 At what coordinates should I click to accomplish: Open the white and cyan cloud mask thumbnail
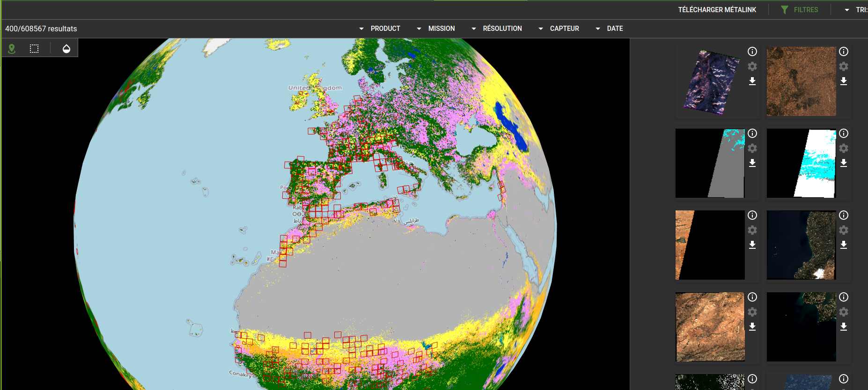[x=802, y=163]
